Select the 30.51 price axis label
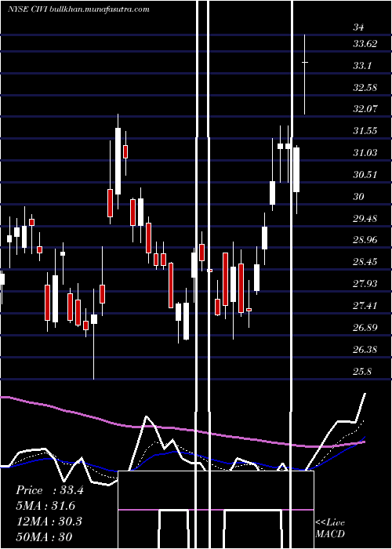The height and width of the screenshot is (549, 392). point(365,174)
